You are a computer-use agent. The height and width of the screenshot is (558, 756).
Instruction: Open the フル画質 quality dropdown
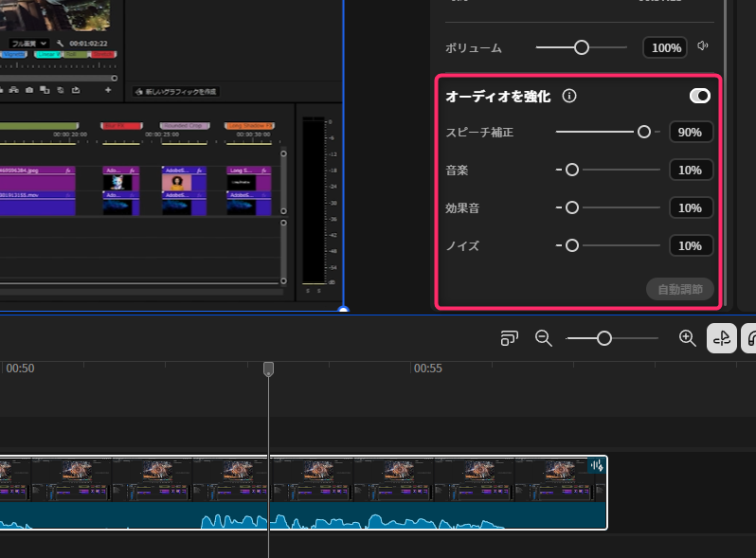tap(28, 44)
